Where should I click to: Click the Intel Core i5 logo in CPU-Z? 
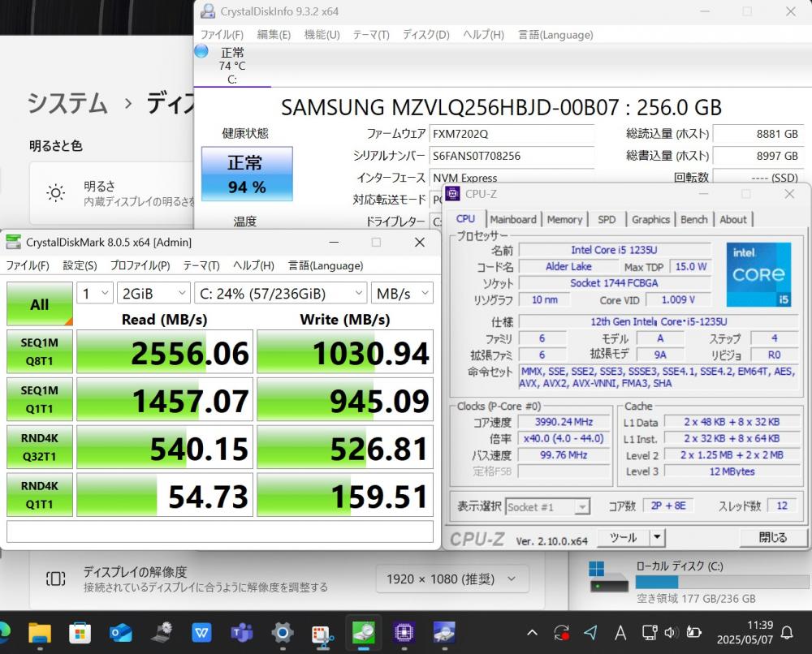point(758,274)
